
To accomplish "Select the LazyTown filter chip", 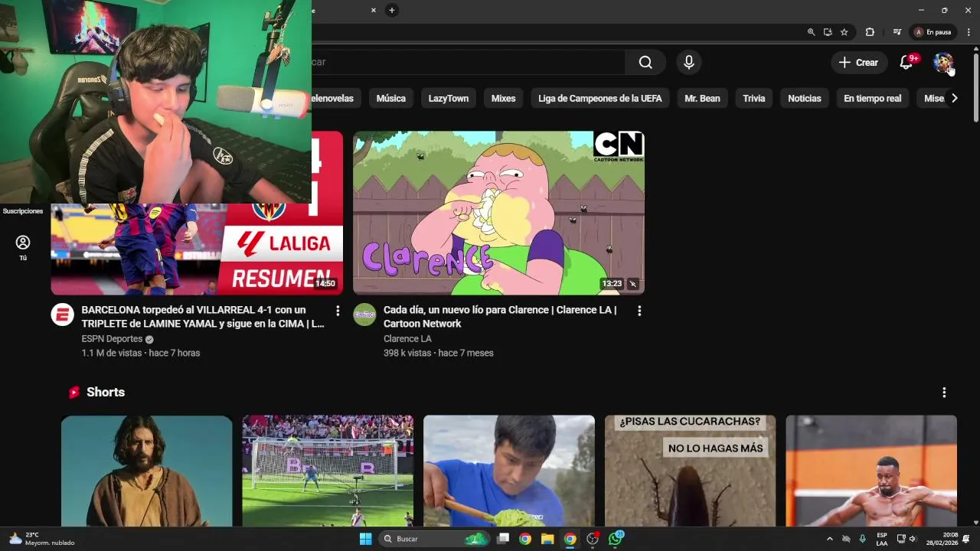I will tap(448, 98).
